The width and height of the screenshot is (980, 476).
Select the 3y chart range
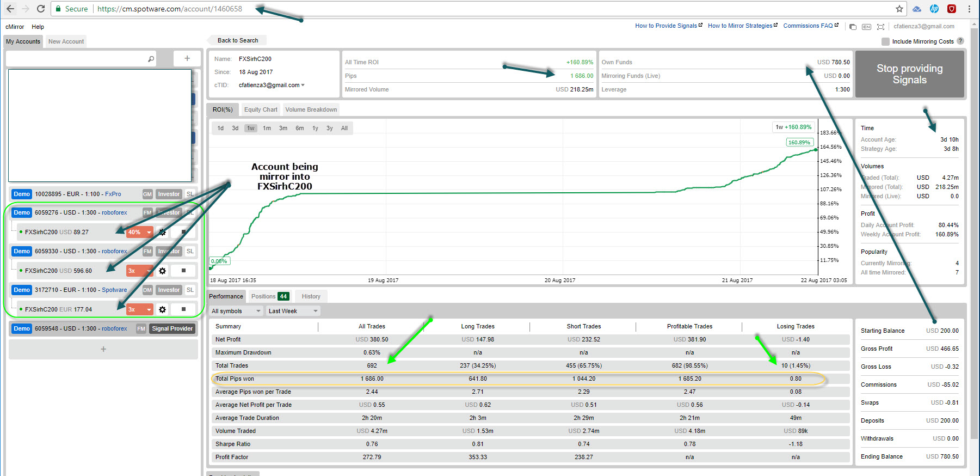point(329,128)
